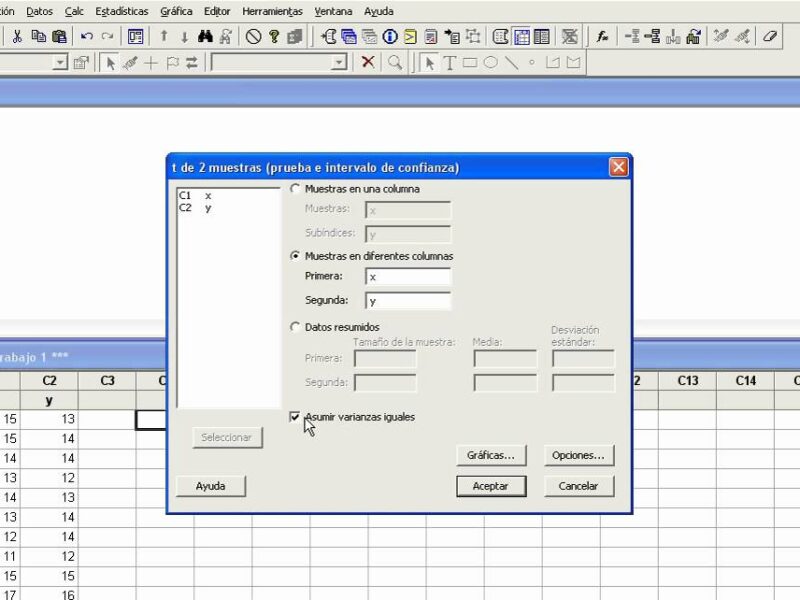Click the Undo arrow icon

[x=87, y=36]
